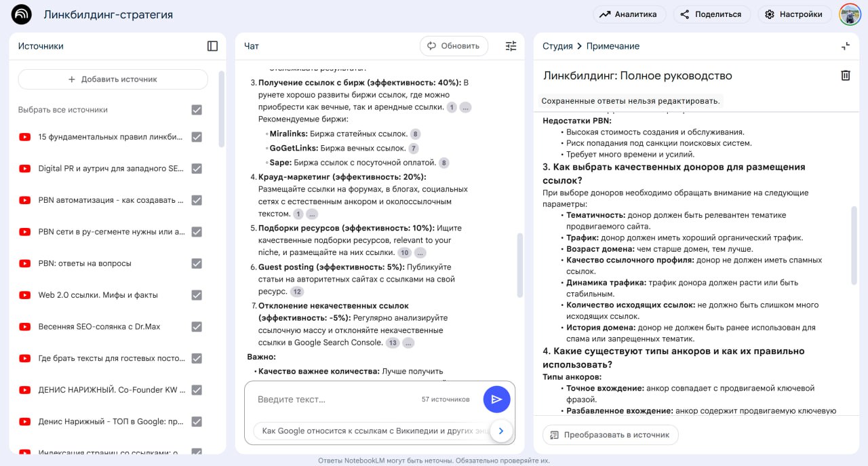Expand more citations after Miralinks paragraph
Screen dimensions: 868x466
(x=465, y=107)
